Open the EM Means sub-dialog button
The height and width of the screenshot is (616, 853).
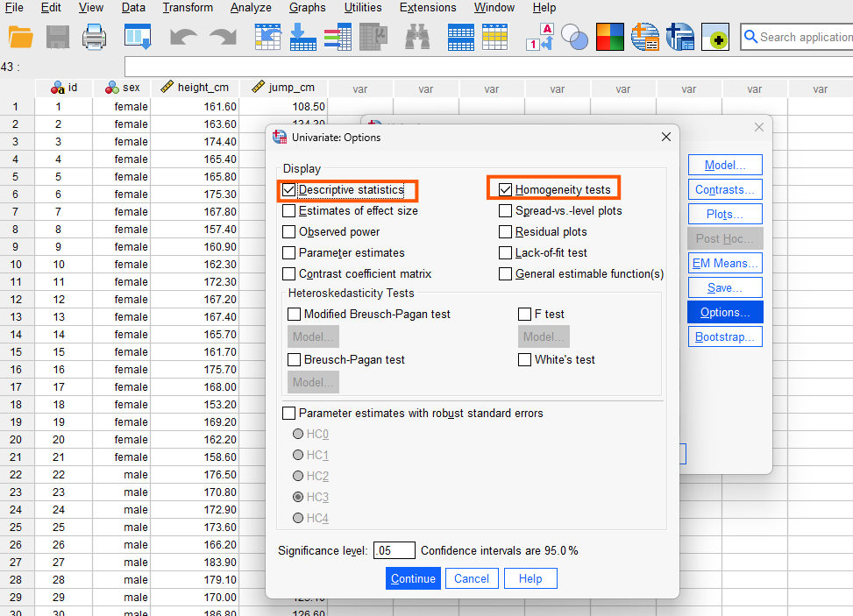[x=725, y=263]
